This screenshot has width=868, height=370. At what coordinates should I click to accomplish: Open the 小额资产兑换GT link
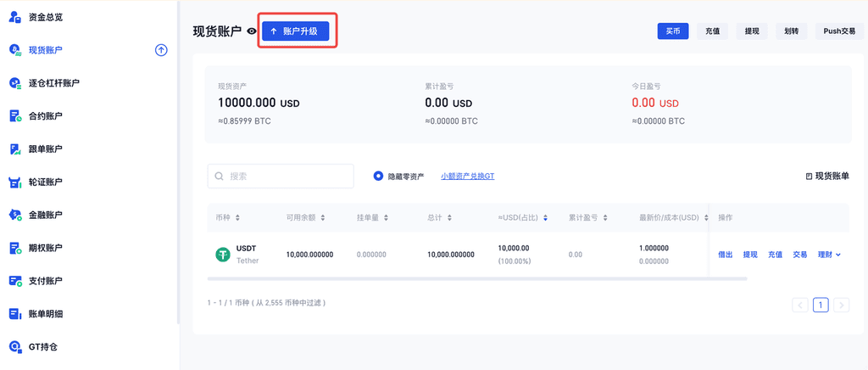(x=467, y=177)
